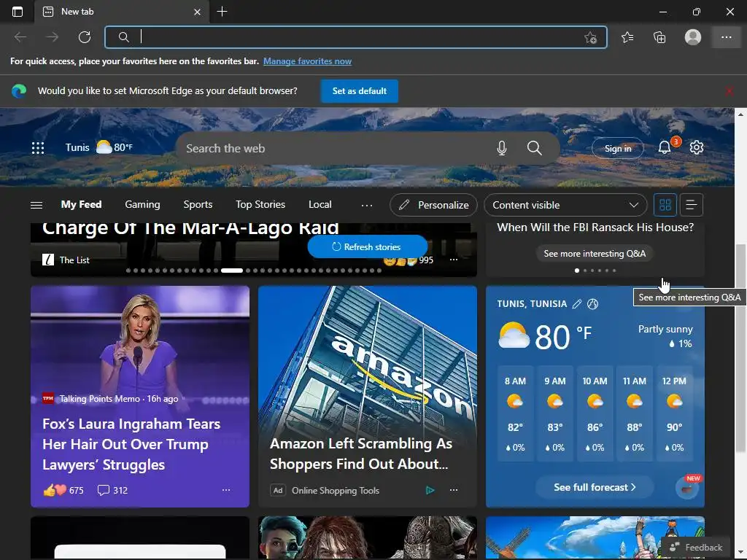Click the Feedback button
747x560 pixels.
click(x=695, y=548)
